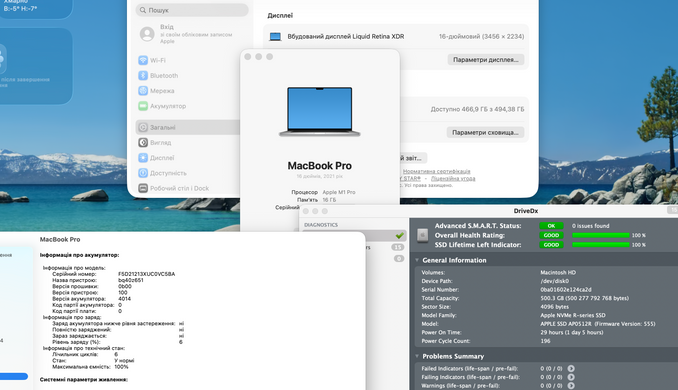Click DIAGNOSTICS header in DriveDx sidebar
The height and width of the screenshot is (390, 678).
pos(321,225)
